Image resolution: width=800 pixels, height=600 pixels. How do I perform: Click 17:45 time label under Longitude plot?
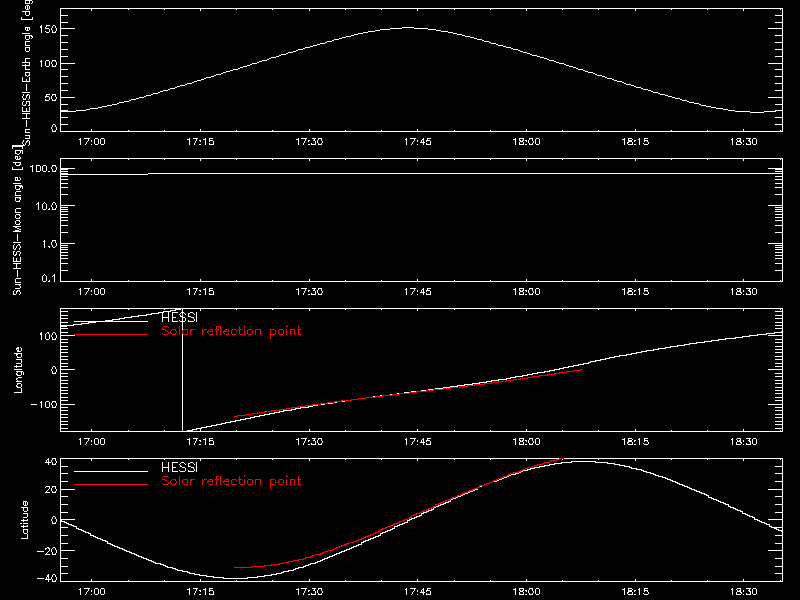click(417, 441)
